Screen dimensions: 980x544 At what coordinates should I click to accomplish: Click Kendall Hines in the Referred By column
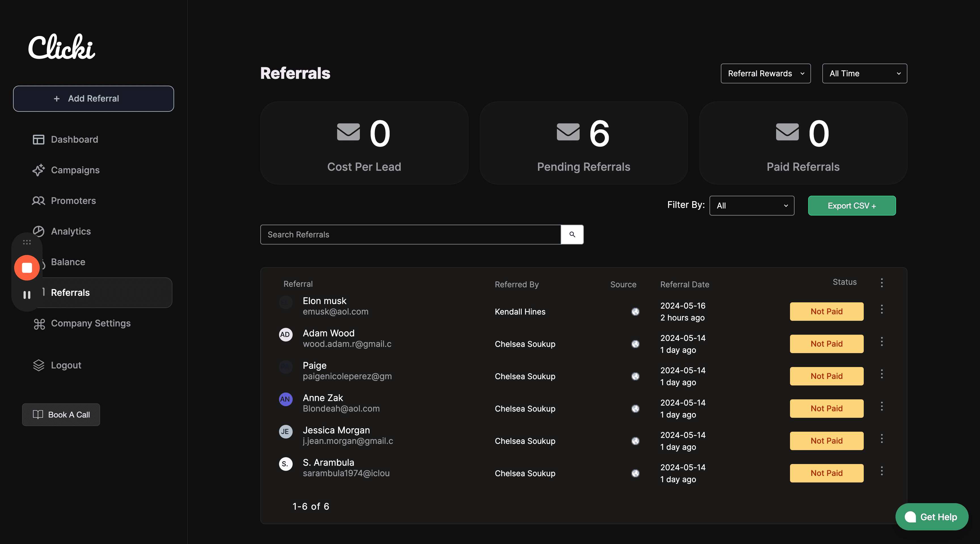pyautogui.click(x=520, y=311)
